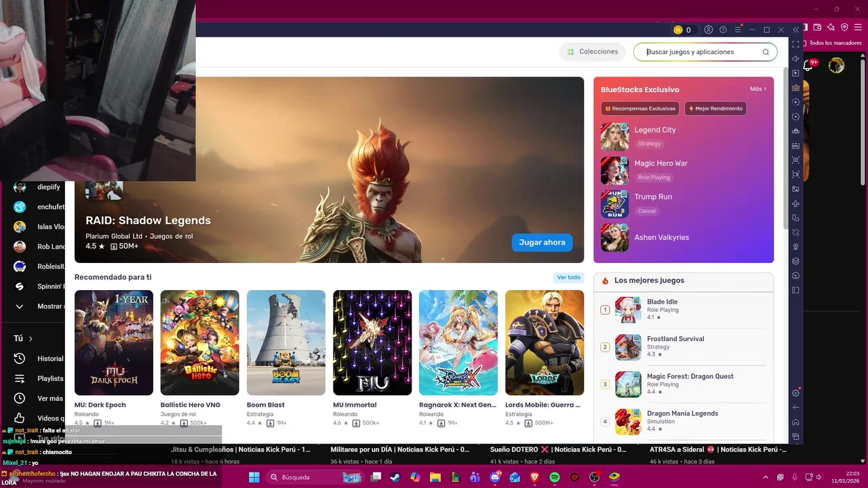Open Discord from the taskbar
Screen dimensions: 868x488
(495, 477)
